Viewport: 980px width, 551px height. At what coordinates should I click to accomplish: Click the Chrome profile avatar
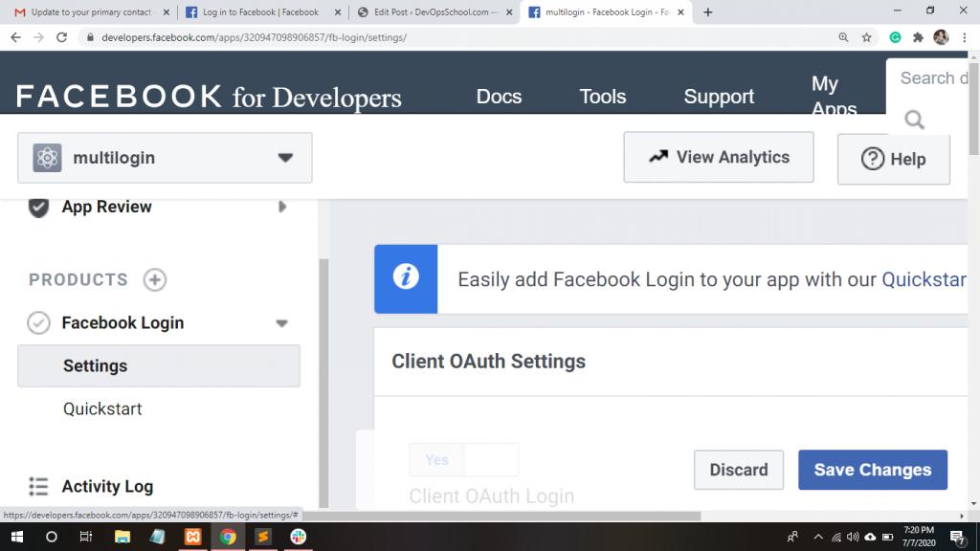point(942,37)
